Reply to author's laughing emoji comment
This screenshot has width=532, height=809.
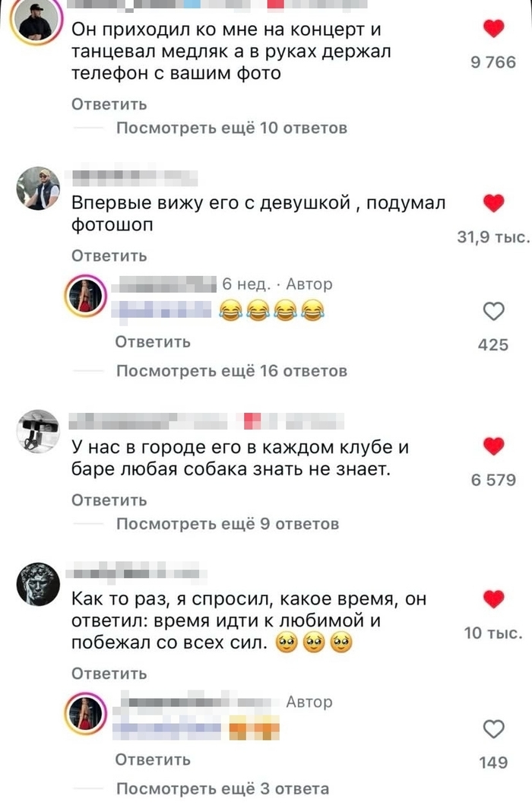pos(153,341)
